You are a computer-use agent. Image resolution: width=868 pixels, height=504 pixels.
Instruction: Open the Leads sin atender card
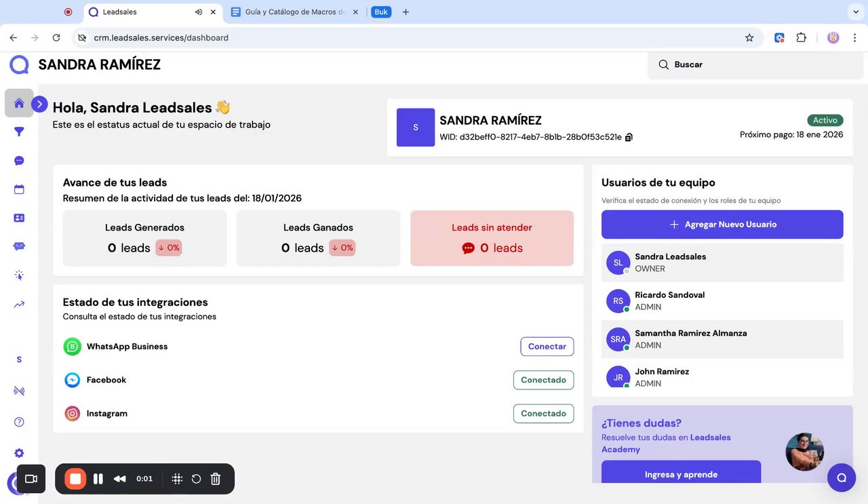492,238
